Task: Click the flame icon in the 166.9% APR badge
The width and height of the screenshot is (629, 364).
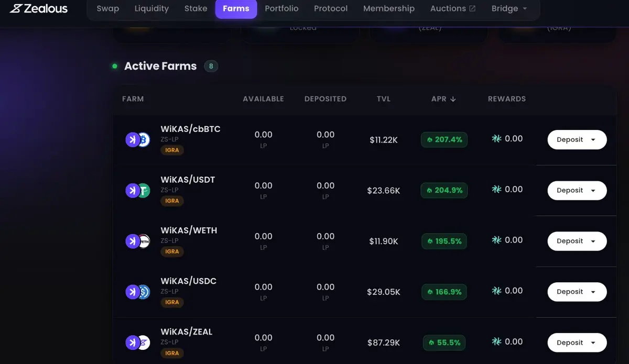Action: (430, 292)
